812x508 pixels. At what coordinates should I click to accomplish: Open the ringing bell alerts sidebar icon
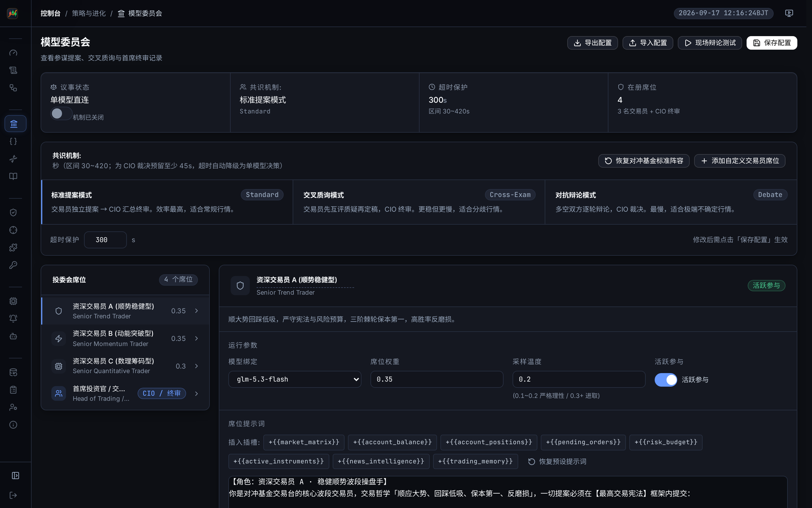point(13,319)
